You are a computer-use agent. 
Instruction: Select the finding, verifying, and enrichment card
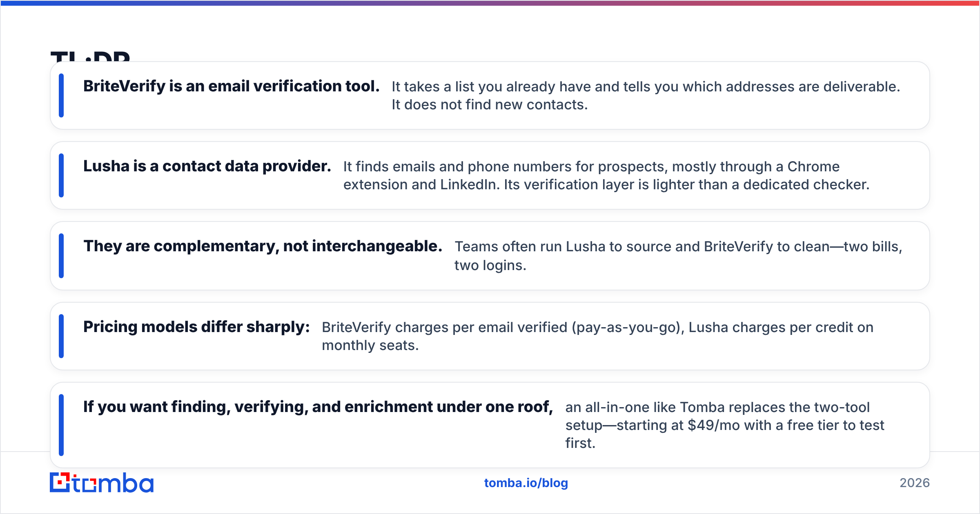pos(490,425)
